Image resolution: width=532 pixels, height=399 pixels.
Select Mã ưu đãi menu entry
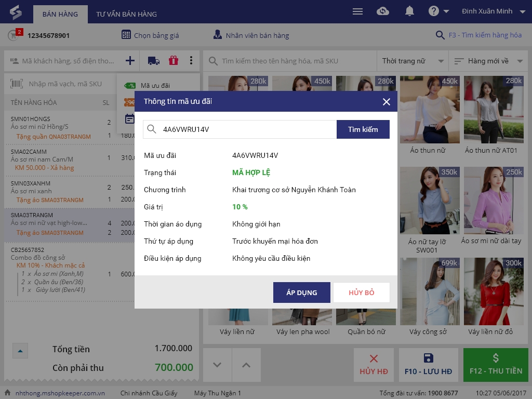[x=155, y=86]
